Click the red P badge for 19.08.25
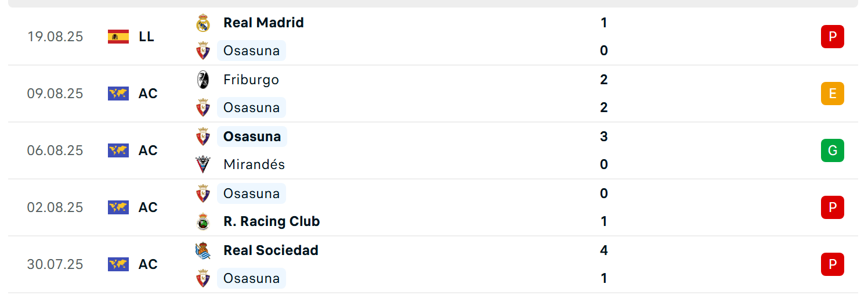 832,37
